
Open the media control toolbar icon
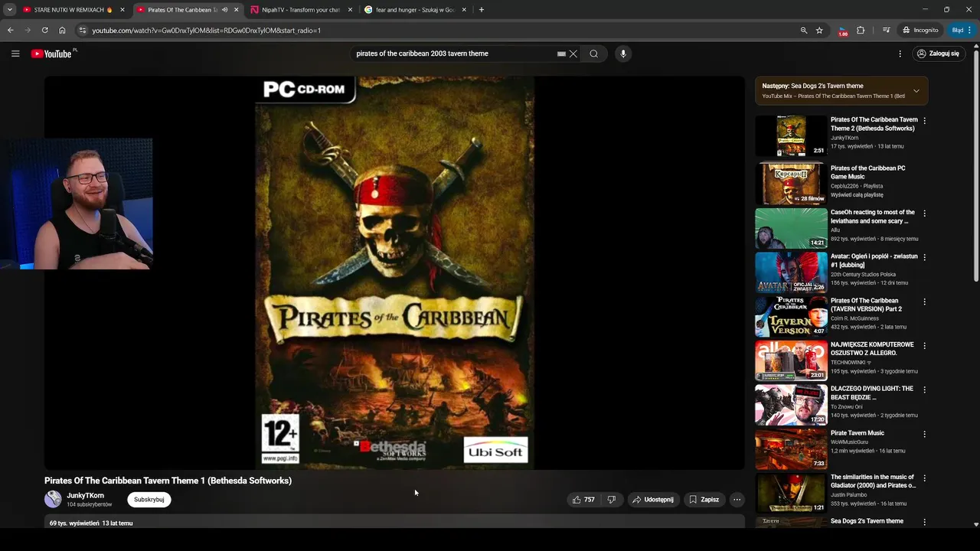886,30
